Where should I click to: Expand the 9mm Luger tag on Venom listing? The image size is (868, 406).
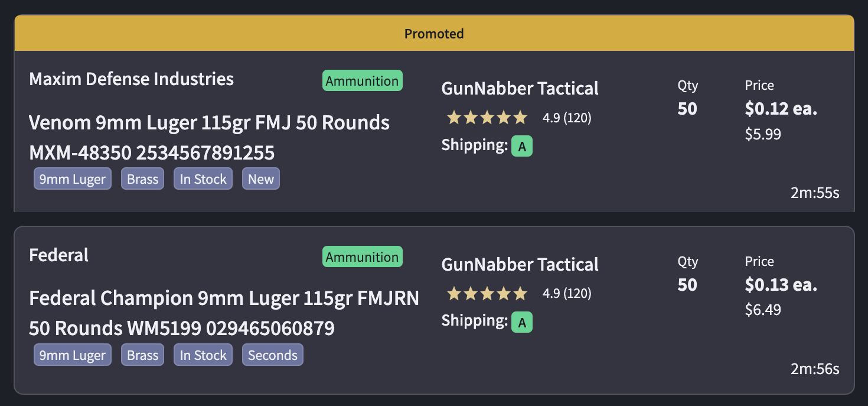72,178
